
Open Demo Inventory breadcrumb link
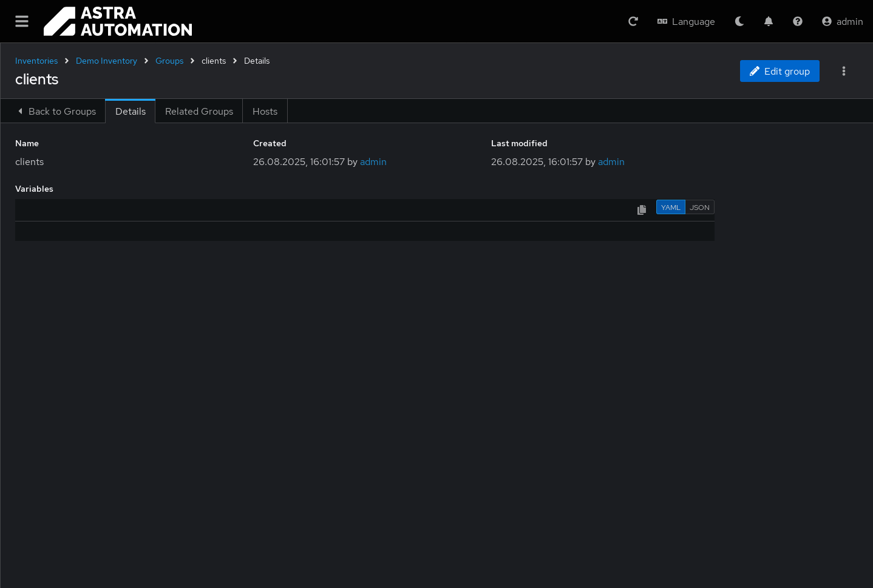(106, 61)
